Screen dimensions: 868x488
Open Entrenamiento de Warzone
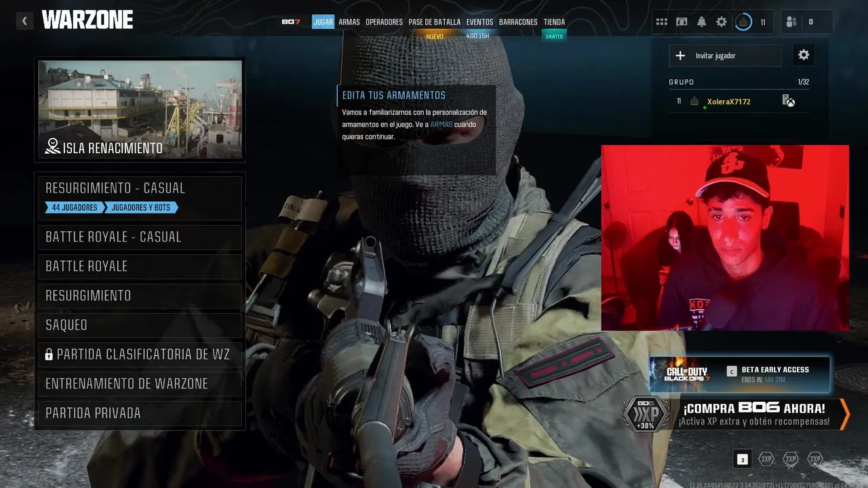click(140, 384)
